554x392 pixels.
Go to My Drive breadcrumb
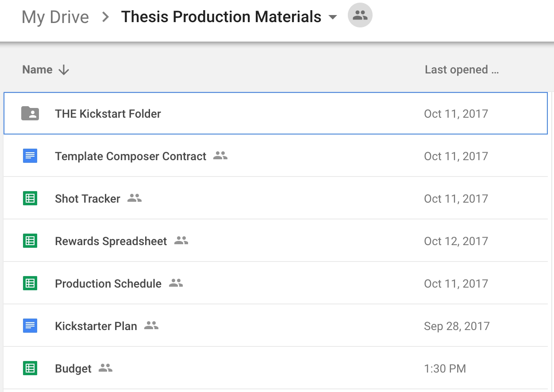click(x=55, y=17)
